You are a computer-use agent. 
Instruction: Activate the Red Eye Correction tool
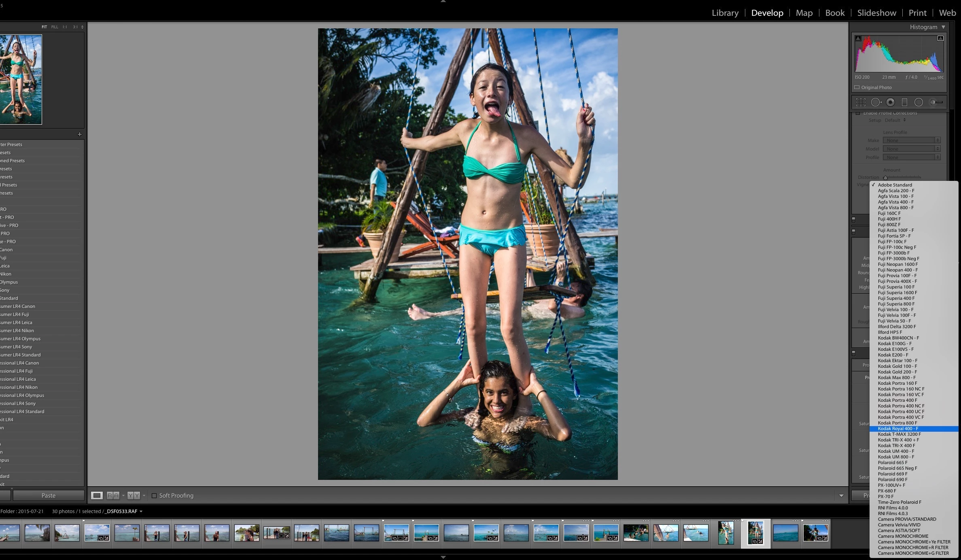[x=890, y=102]
